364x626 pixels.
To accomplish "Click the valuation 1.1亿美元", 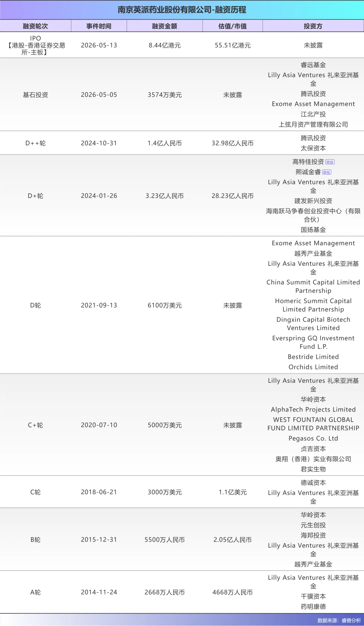I will tap(233, 492).
